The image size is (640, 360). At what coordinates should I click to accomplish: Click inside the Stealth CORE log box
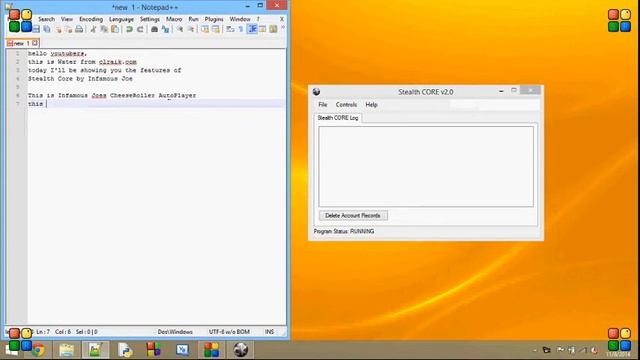[x=426, y=167]
